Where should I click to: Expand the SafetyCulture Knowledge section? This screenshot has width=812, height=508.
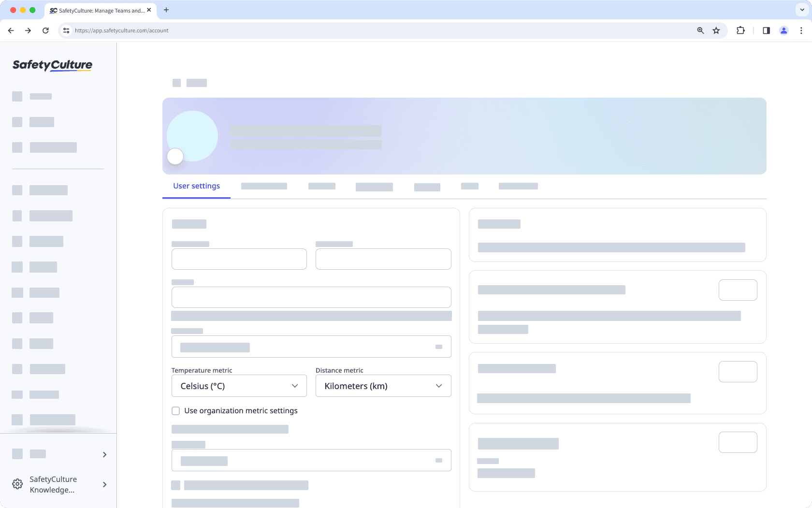(104, 484)
